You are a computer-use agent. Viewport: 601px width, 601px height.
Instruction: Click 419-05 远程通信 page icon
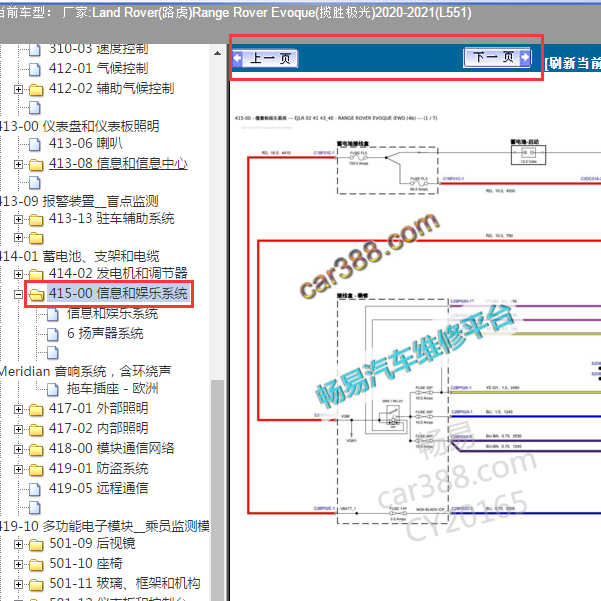click(35, 489)
